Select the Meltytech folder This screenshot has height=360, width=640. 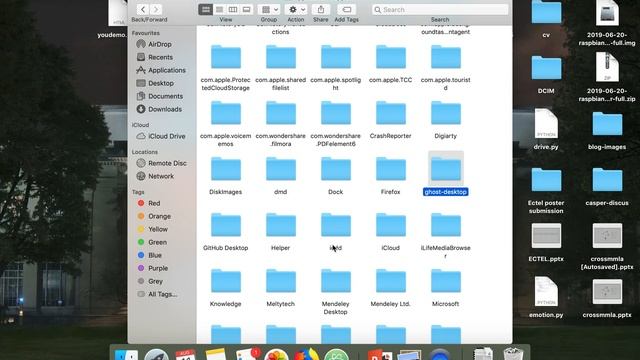coord(281,281)
